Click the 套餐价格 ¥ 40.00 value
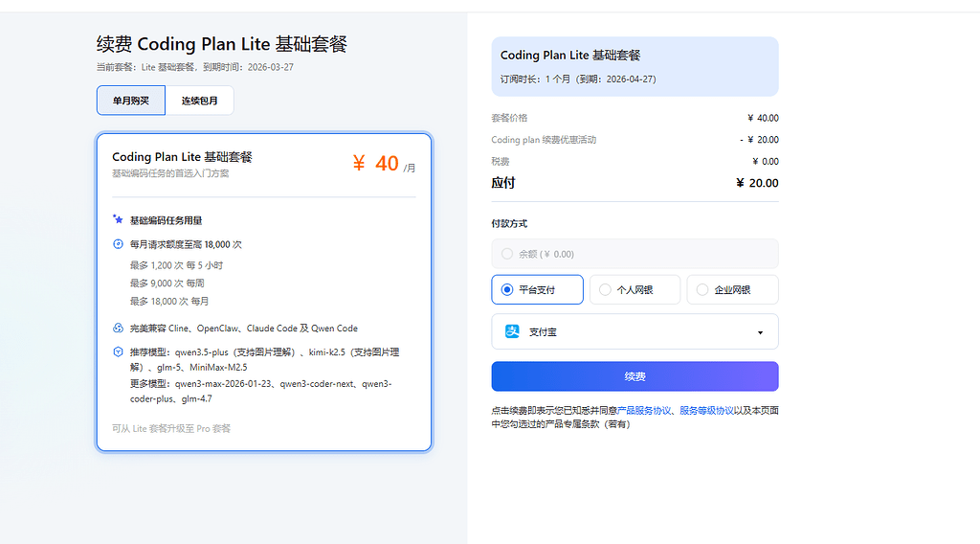The height and width of the screenshot is (544, 980). [x=763, y=118]
